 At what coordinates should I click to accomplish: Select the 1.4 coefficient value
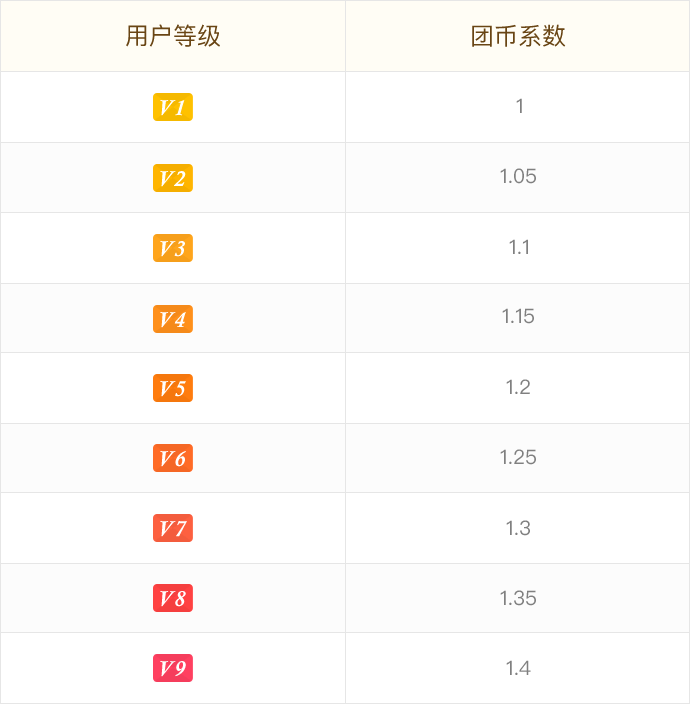tap(518, 669)
